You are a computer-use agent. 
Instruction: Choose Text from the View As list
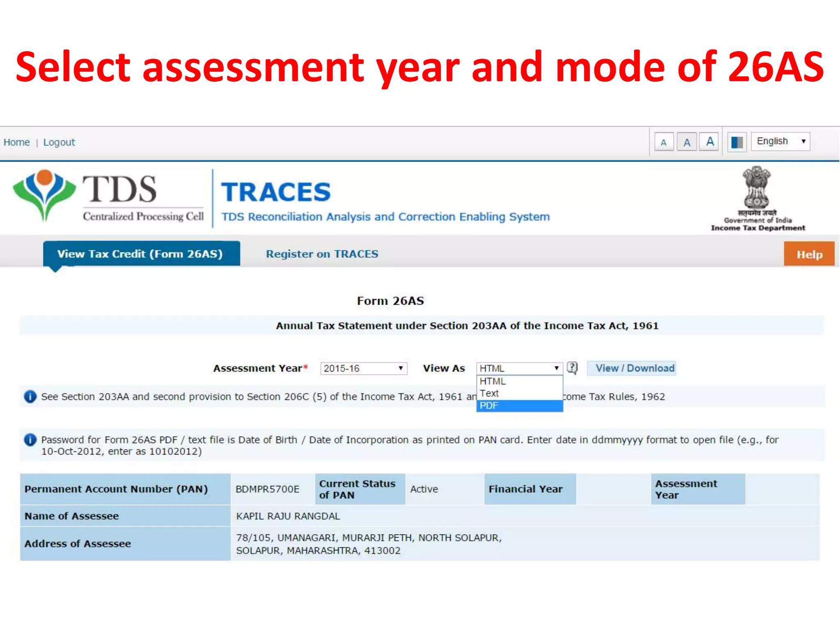click(x=519, y=393)
